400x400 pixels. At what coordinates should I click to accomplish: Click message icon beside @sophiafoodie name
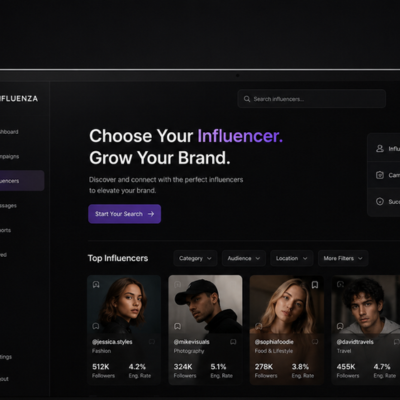click(315, 342)
